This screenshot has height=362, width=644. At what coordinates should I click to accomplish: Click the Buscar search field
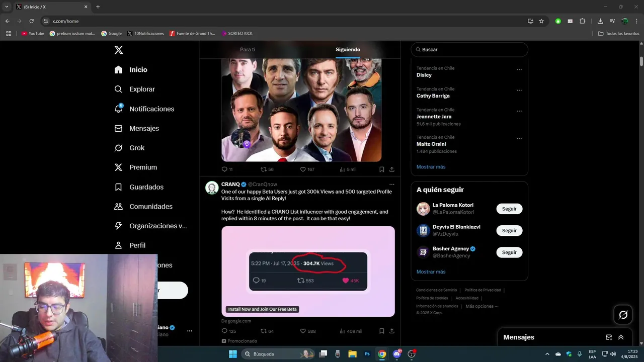tap(469, 50)
